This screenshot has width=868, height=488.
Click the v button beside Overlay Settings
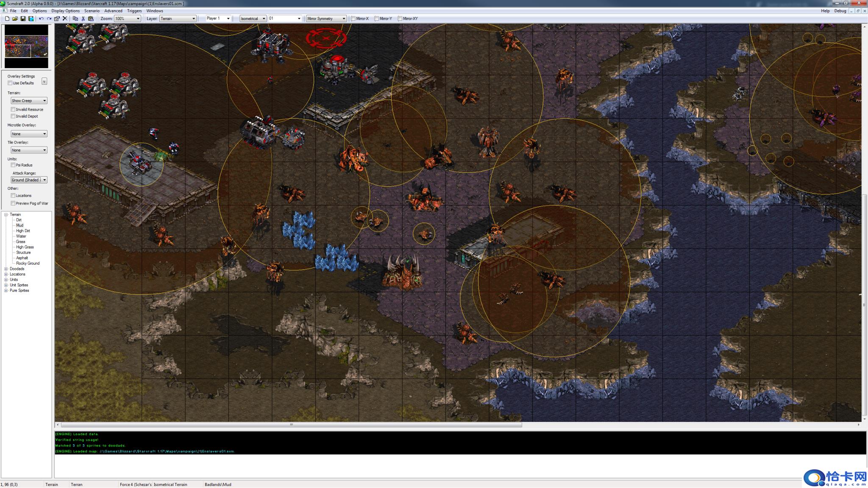44,81
